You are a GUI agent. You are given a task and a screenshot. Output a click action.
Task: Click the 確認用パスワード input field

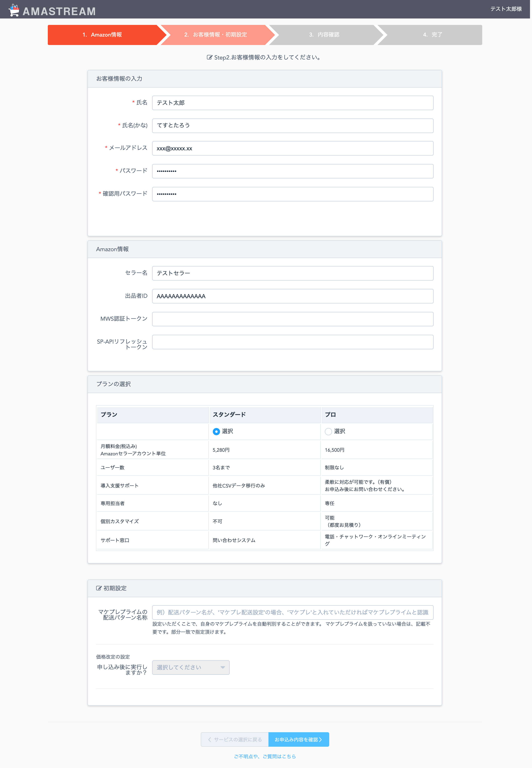coord(293,194)
